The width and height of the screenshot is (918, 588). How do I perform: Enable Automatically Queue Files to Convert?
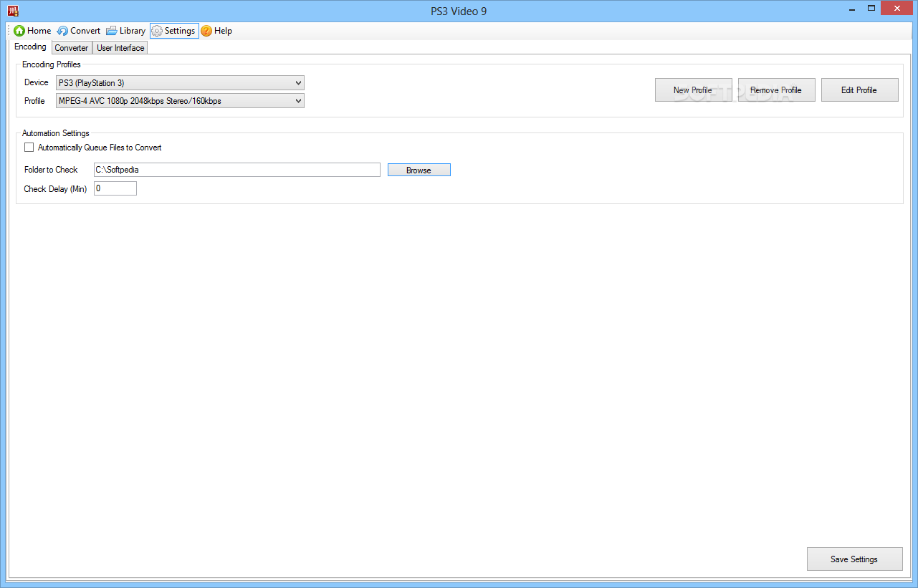pyautogui.click(x=29, y=148)
